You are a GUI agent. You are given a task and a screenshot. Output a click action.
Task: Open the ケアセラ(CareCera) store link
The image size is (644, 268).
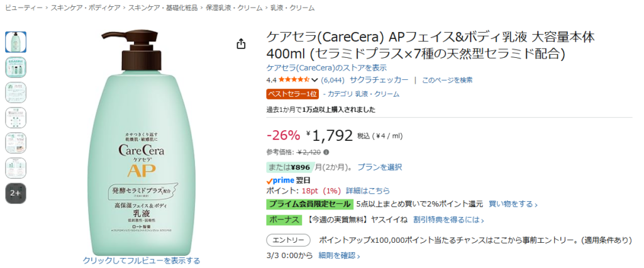tap(326, 67)
